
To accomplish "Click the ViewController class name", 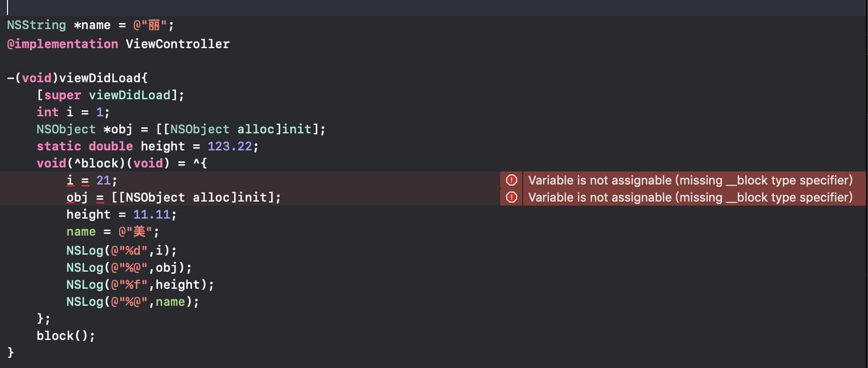I will [x=177, y=44].
